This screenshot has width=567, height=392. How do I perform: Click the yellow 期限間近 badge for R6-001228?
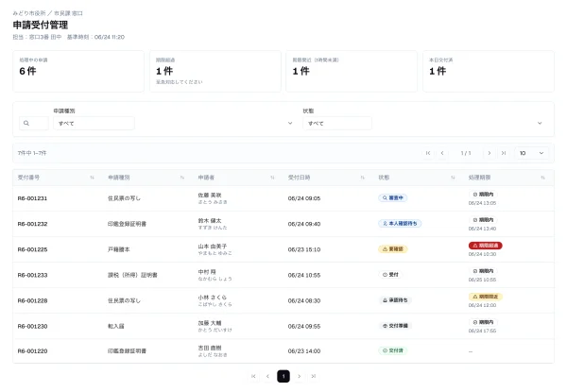coord(486,297)
